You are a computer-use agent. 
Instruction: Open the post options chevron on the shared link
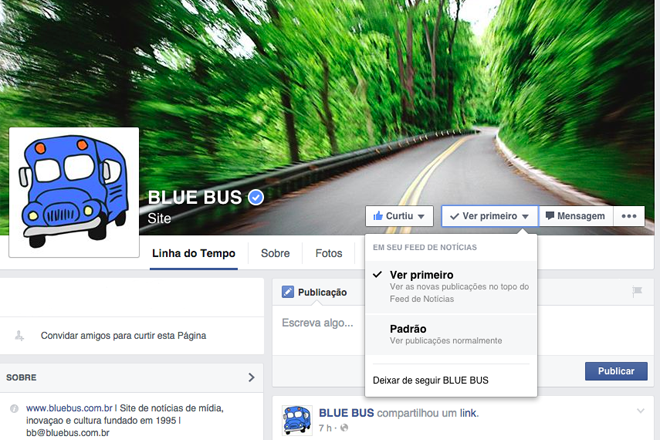click(x=641, y=411)
